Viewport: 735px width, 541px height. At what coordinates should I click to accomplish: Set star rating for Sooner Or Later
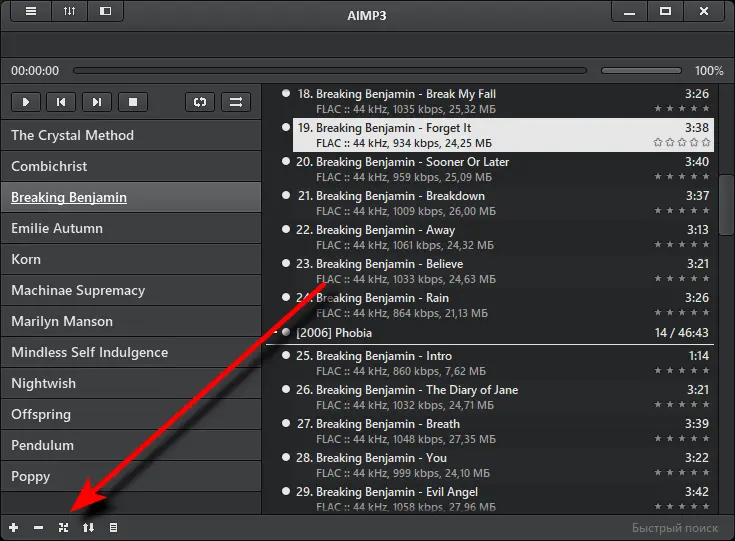coord(682,176)
